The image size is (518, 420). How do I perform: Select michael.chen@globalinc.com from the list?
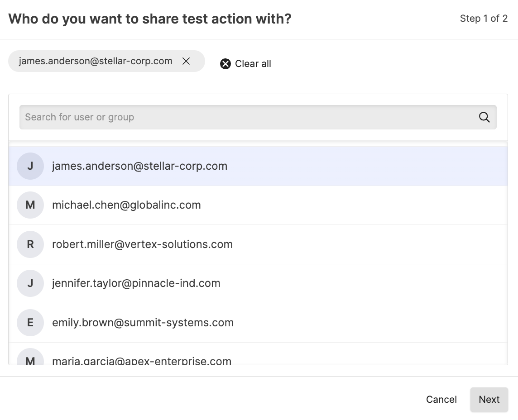pos(126,205)
